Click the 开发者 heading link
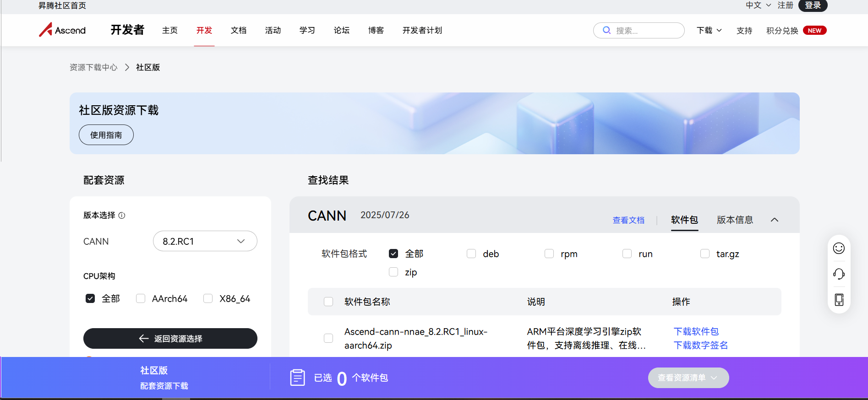 click(127, 30)
